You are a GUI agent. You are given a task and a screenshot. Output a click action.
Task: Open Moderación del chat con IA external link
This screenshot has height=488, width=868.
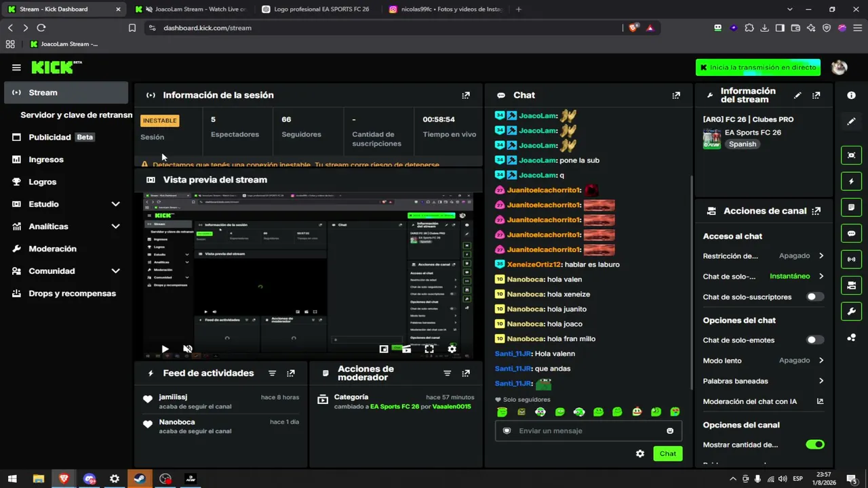point(820,401)
